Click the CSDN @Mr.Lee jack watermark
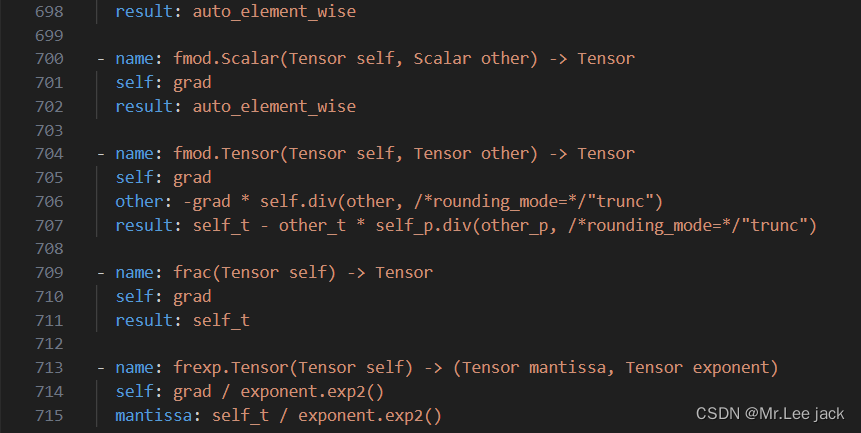Viewport: 861px width, 433px height. tap(769, 413)
